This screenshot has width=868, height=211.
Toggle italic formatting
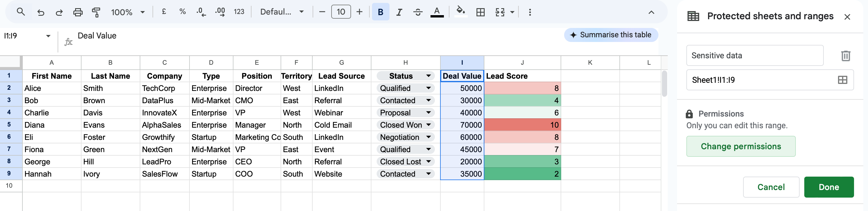tap(399, 13)
